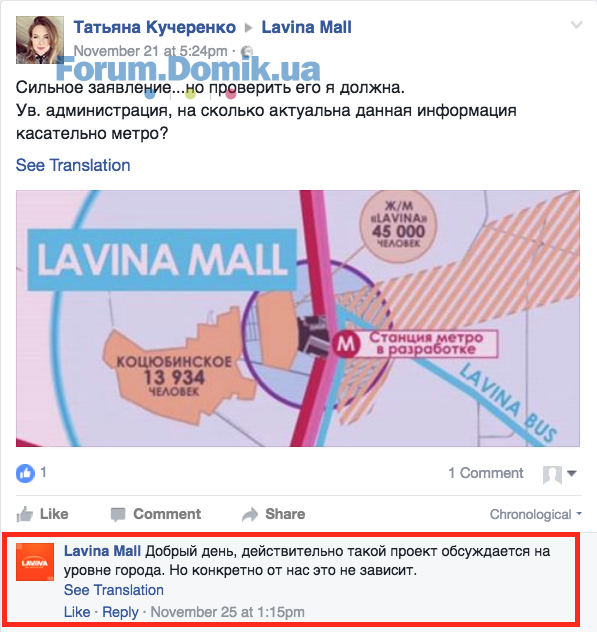Open the Lavina Mall page link in header
Image resolution: width=597 pixels, height=632 pixels.
coord(306,27)
